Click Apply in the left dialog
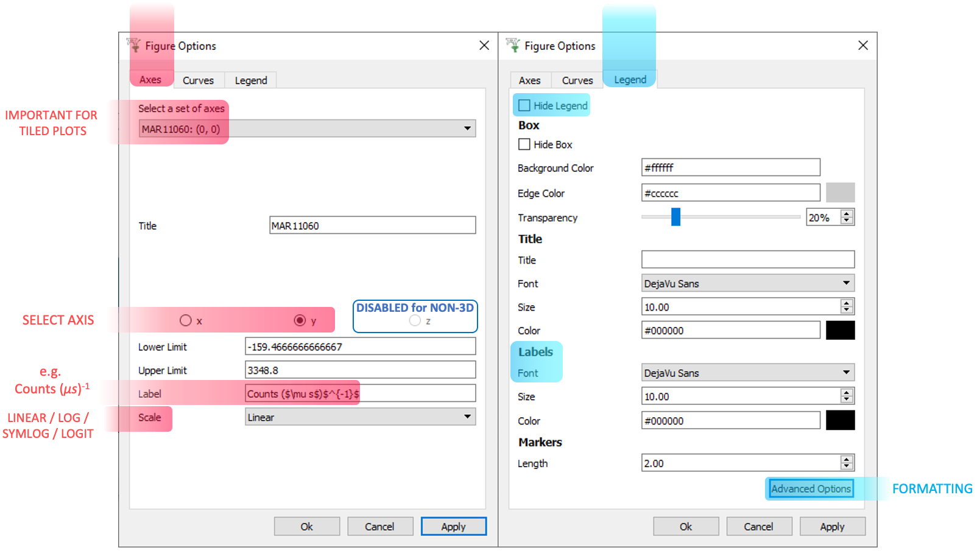The image size is (980, 556). (453, 527)
